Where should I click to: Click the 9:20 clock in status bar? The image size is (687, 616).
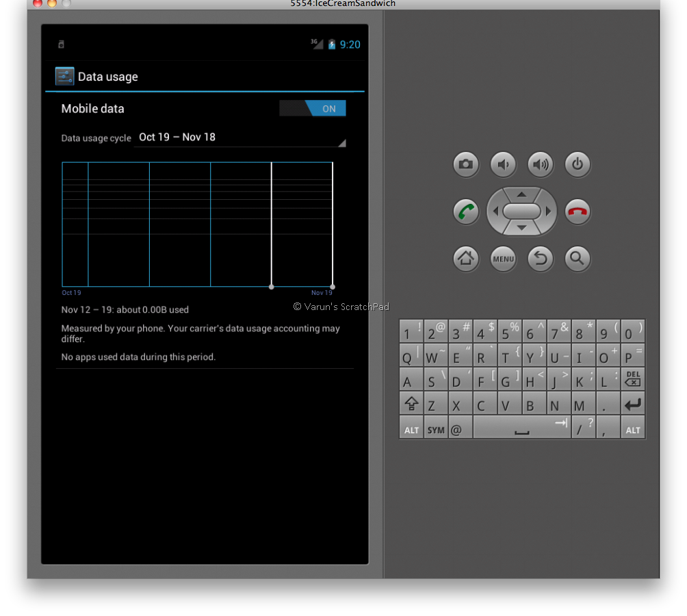(x=350, y=44)
